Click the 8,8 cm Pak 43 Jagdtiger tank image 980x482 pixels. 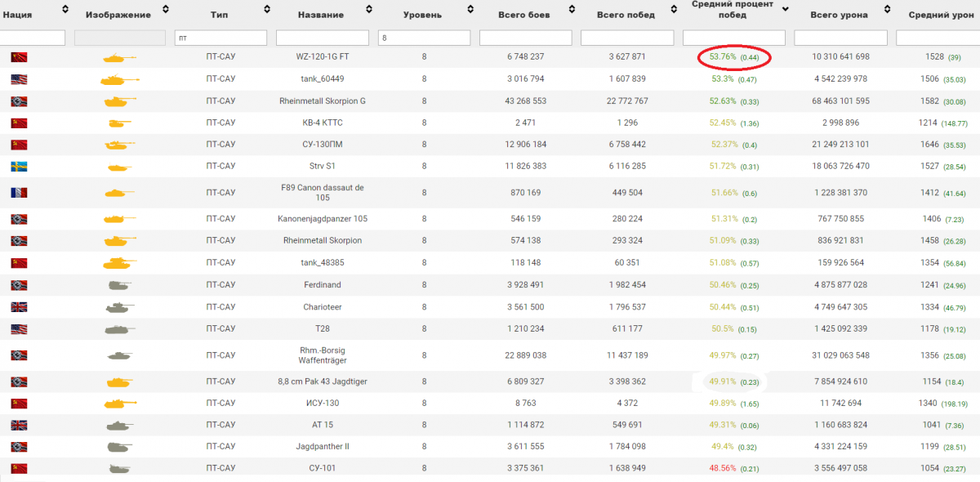click(x=119, y=382)
